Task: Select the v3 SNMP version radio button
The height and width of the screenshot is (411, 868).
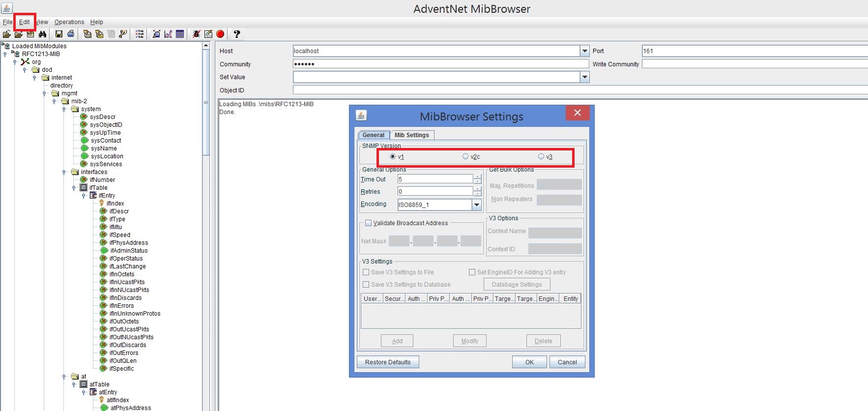Action: [x=541, y=157]
